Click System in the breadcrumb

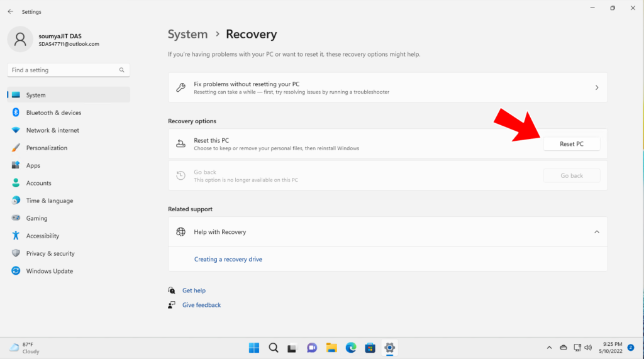[x=187, y=34]
